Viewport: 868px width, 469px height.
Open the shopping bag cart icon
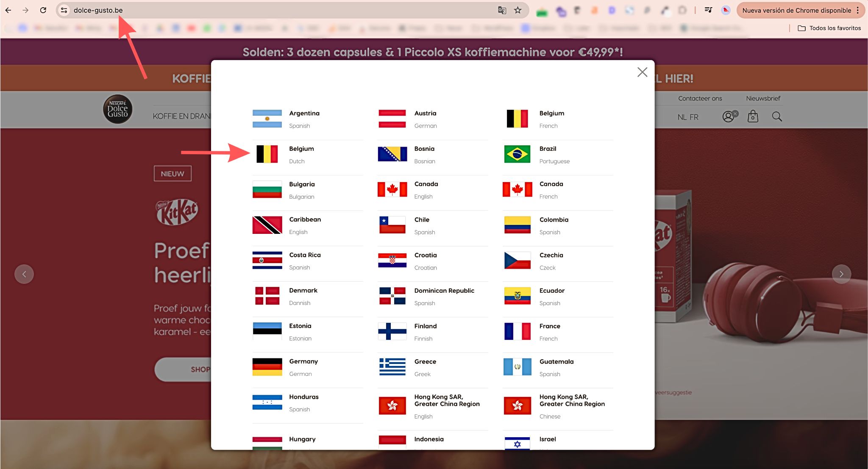(753, 117)
